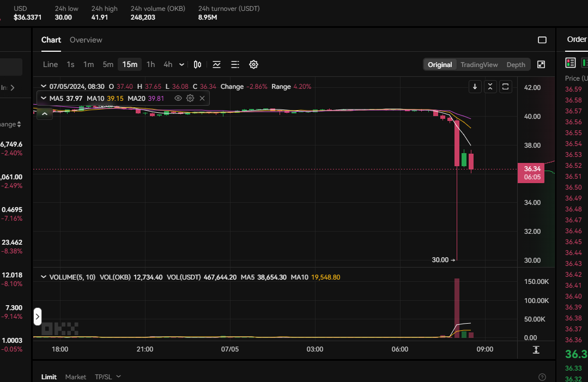Click market row priced 12.018
588x382 pixels.
[x=11, y=279]
